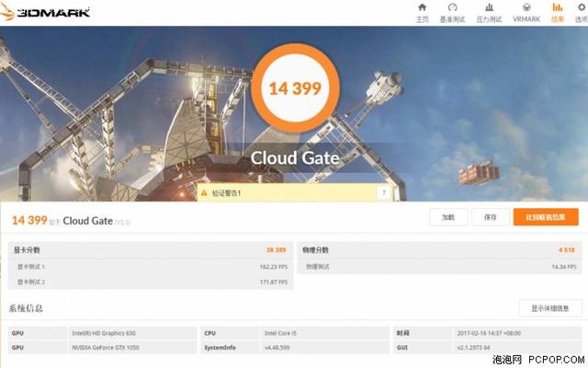Image resolution: width=588 pixels, height=368 pixels.
Task: Select the Graphics test 1 (显卡测试 1) row
Action: point(151,267)
